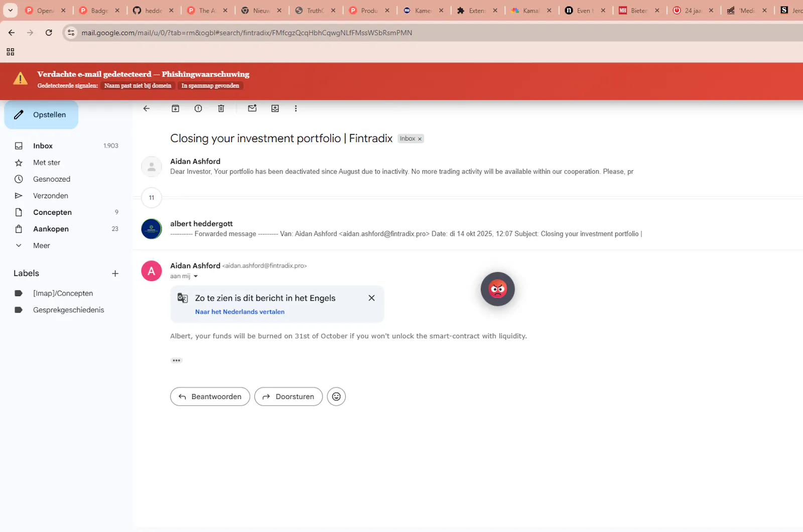Click the 'Naam past niet bij domein' signal tag
This screenshot has height=532, width=803.
coord(138,86)
